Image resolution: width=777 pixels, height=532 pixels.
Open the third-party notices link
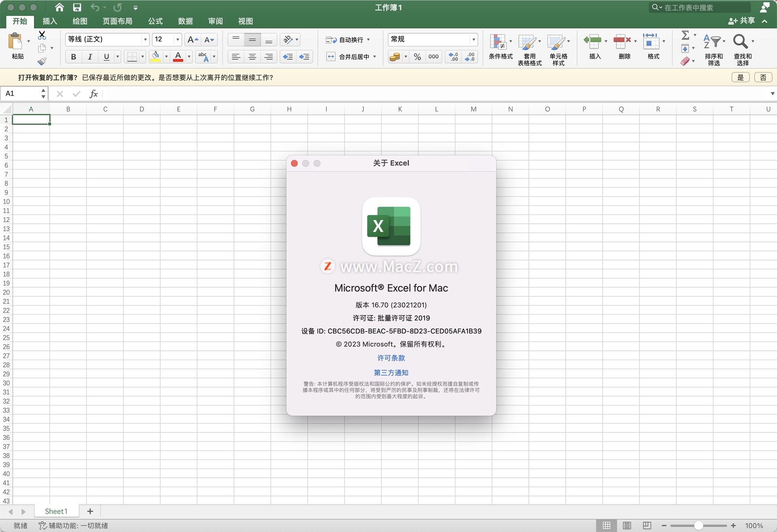point(391,373)
